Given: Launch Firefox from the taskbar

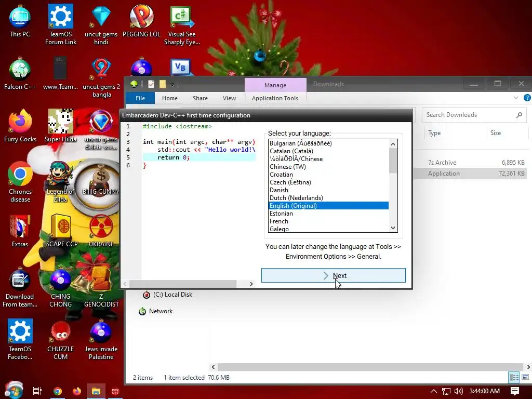Looking at the screenshot, I should (x=77, y=391).
